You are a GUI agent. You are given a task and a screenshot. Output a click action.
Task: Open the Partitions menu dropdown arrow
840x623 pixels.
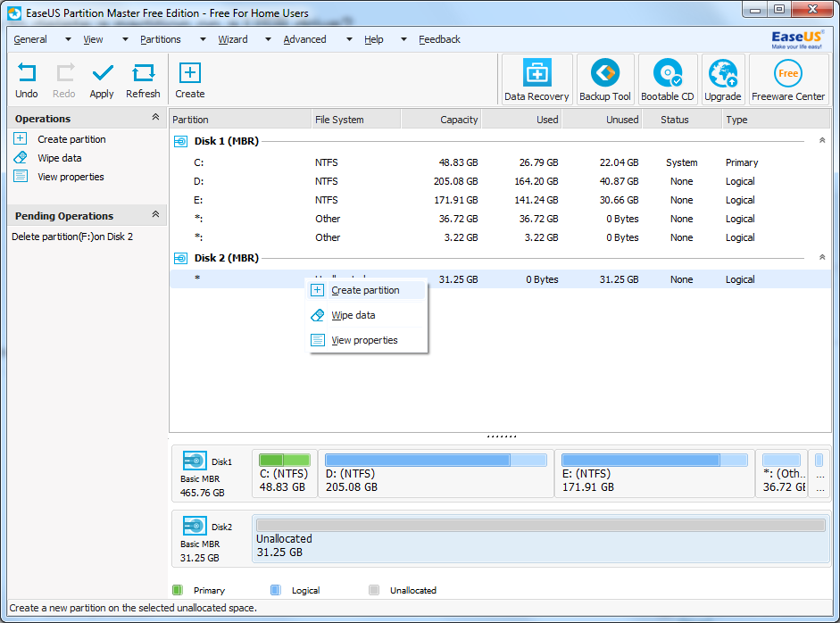pyautogui.click(x=203, y=39)
